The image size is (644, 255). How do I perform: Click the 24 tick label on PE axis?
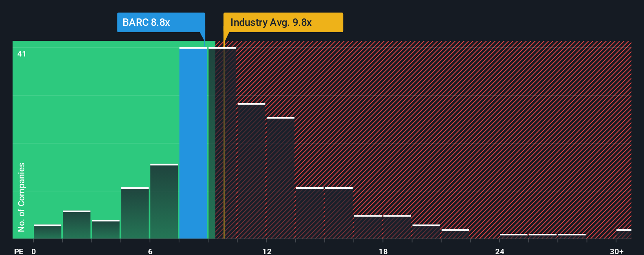point(499,251)
